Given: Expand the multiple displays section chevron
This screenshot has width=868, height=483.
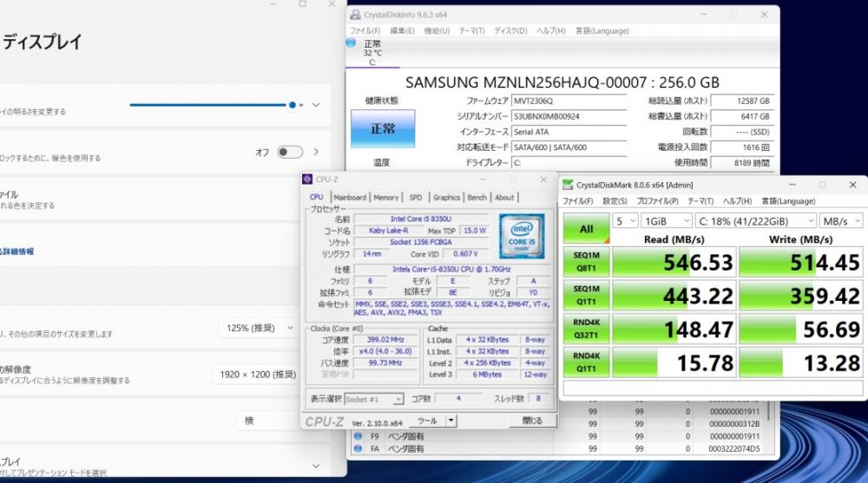Looking at the screenshot, I should click(x=316, y=466).
